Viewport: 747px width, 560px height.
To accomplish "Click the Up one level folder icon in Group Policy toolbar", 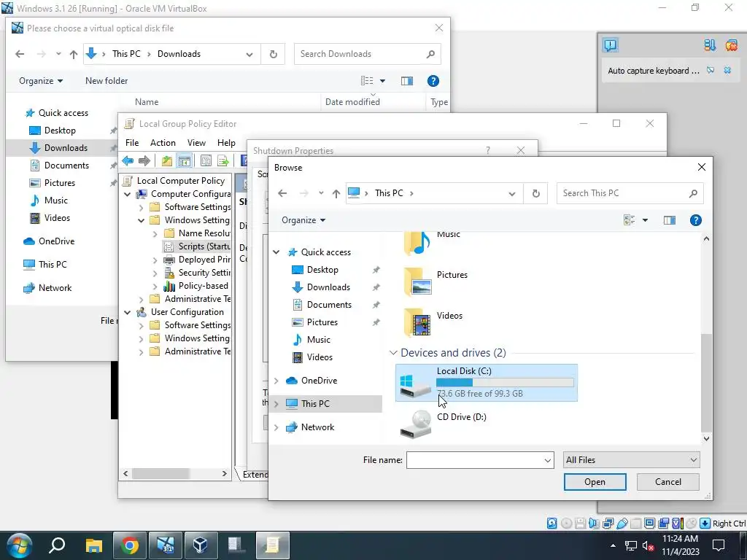I will point(167,160).
